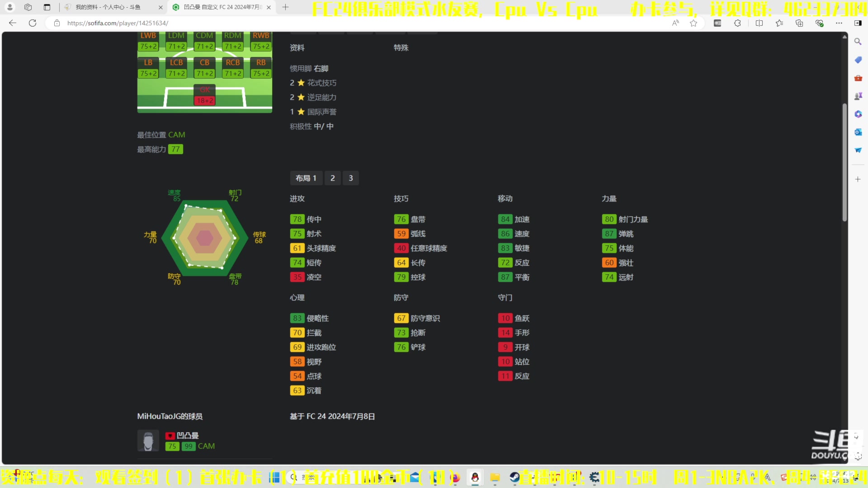Close the 斗鱼 个人中心 tab
This screenshot has height=488, width=868.
click(x=160, y=7)
